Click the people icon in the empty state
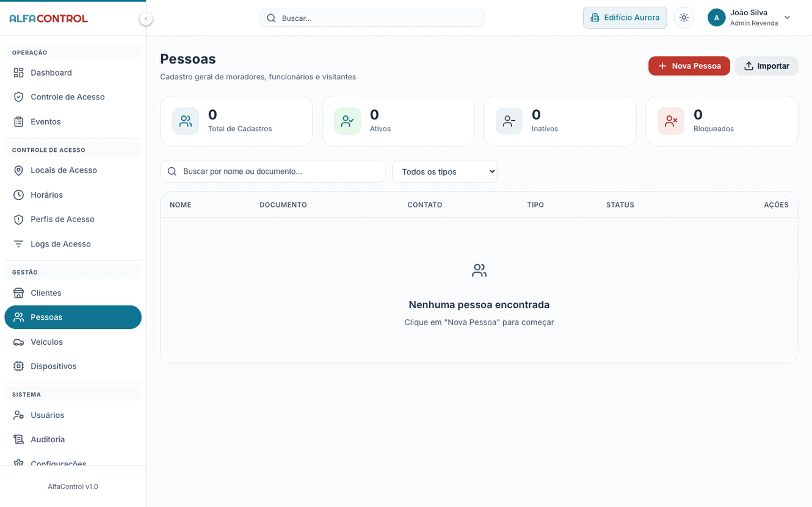The image size is (812, 507). click(479, 270)
